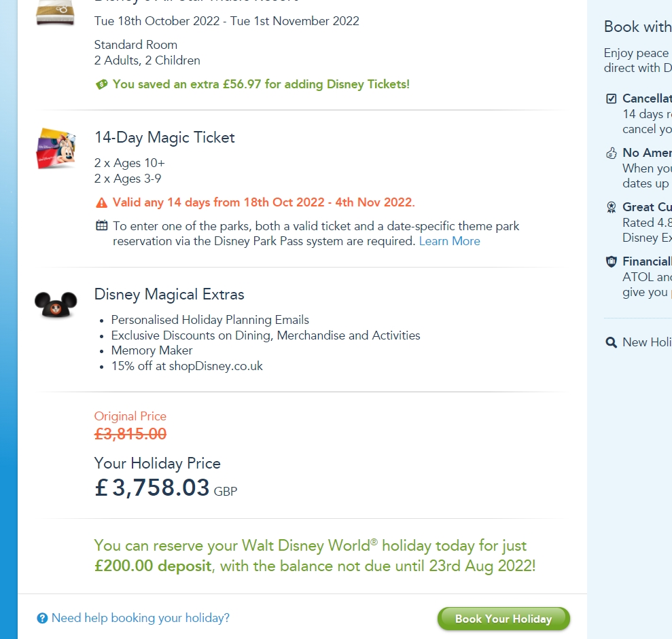
Task: Open the New Holiday search link
Action: coord(646,342)
